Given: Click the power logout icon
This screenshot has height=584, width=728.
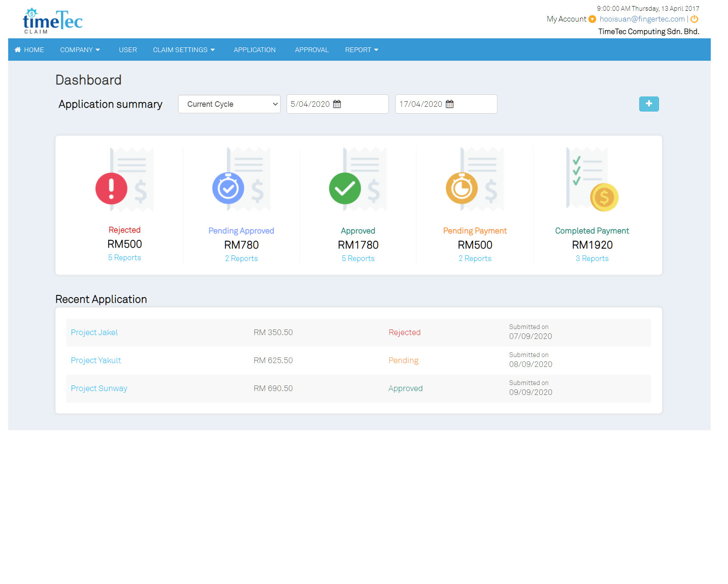Looking at the screenshot, I should click(694, 19).
